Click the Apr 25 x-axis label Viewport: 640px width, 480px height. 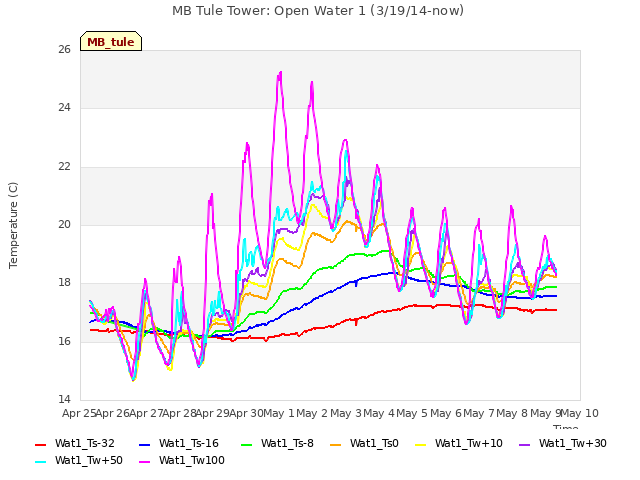(79, 413)
